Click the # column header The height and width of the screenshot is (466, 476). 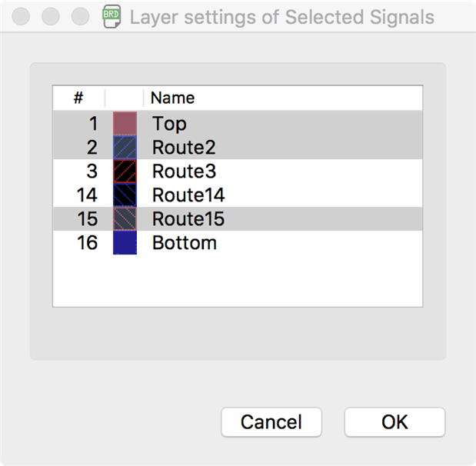78,98
